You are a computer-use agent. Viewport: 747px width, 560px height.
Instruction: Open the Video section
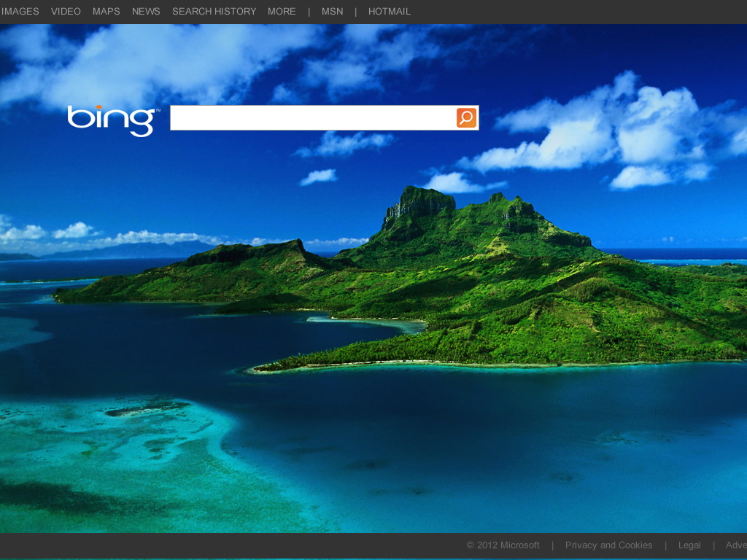coord(66,12)
